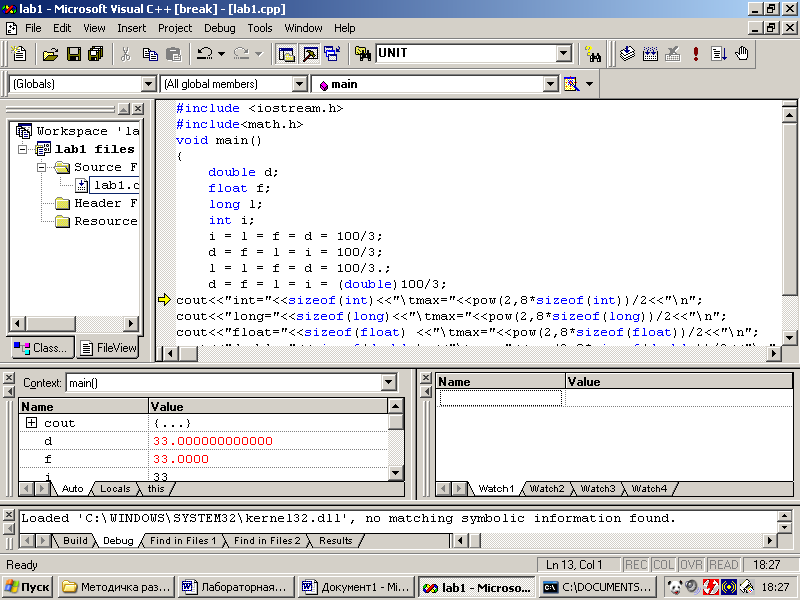
Task: Open the File menu
Action: 33,28
